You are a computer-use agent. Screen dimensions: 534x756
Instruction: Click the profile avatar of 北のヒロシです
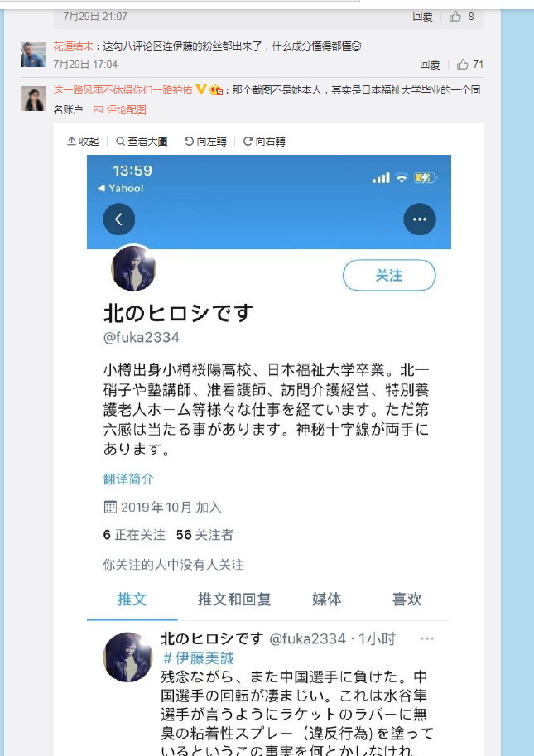(x=133, y=268)
